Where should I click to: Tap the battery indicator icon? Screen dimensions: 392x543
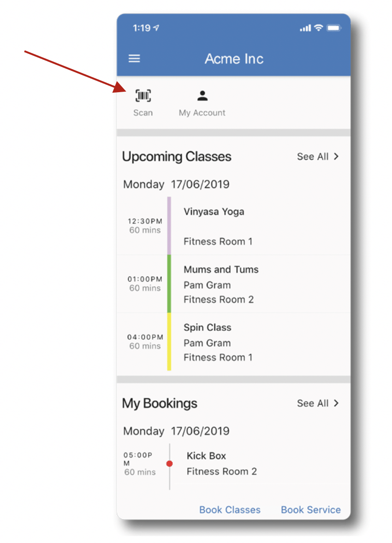pyautogui.click(x=334, y=28)
